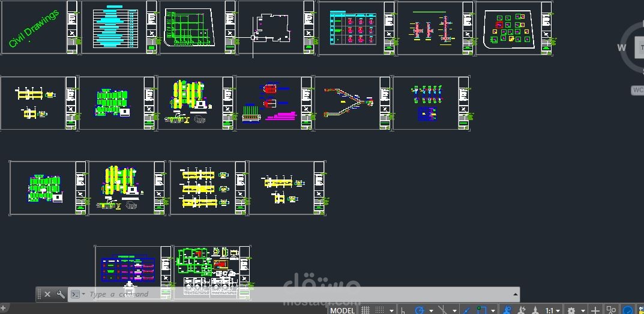644x314 pixels.
Task: Open polar tracking angle dropdown
Action: (432, 311)
